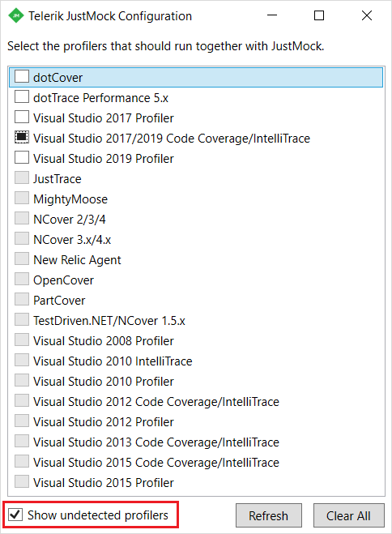Viewport: 392px width, 534px height.
Task: Select the 'Visual Studio 2012 Profiler' label
Action: coord(104,422)
